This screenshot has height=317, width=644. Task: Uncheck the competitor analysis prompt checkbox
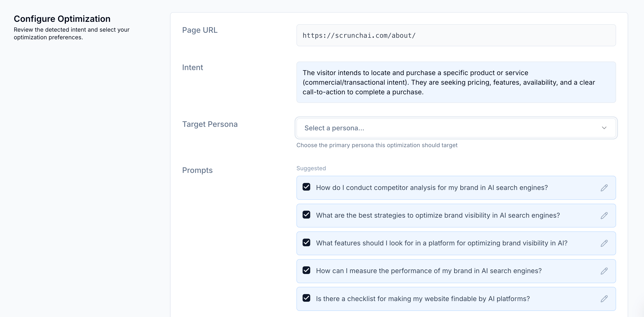tap(306, 187)
